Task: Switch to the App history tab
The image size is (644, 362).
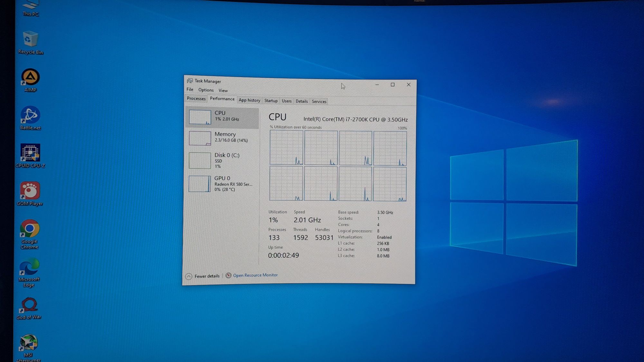Action: click(x=249, y=100)
